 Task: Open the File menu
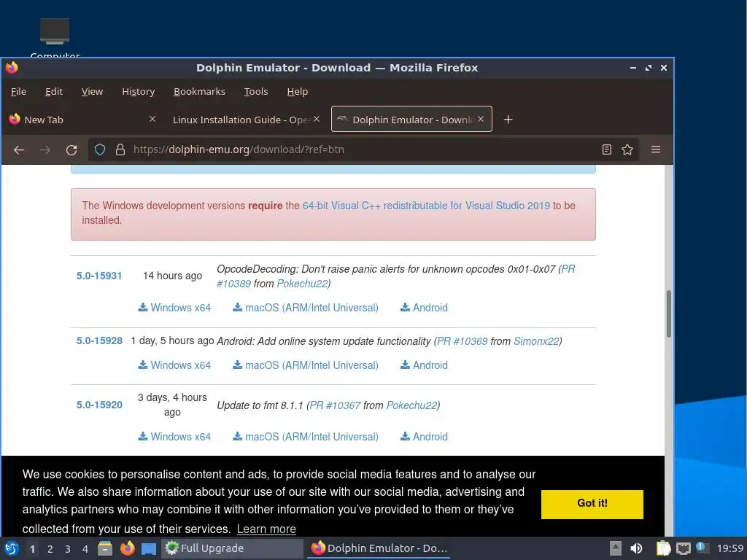tap(18, 91)
